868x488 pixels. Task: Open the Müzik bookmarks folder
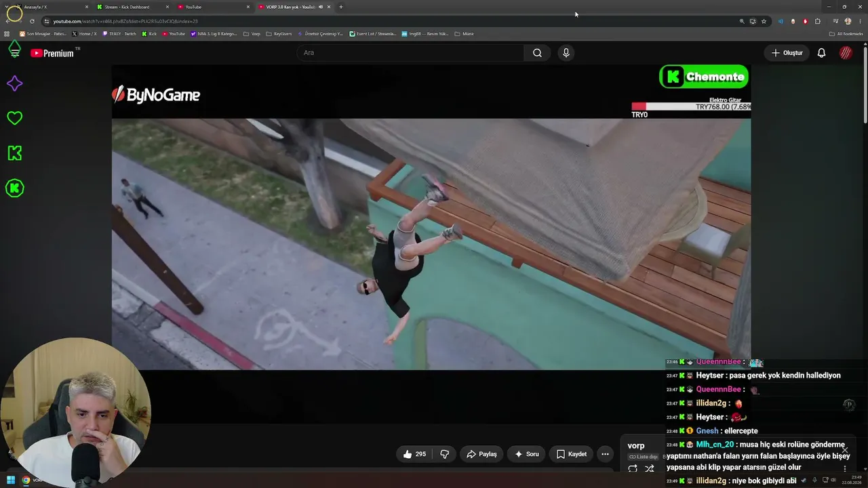[x=464, y=34]
